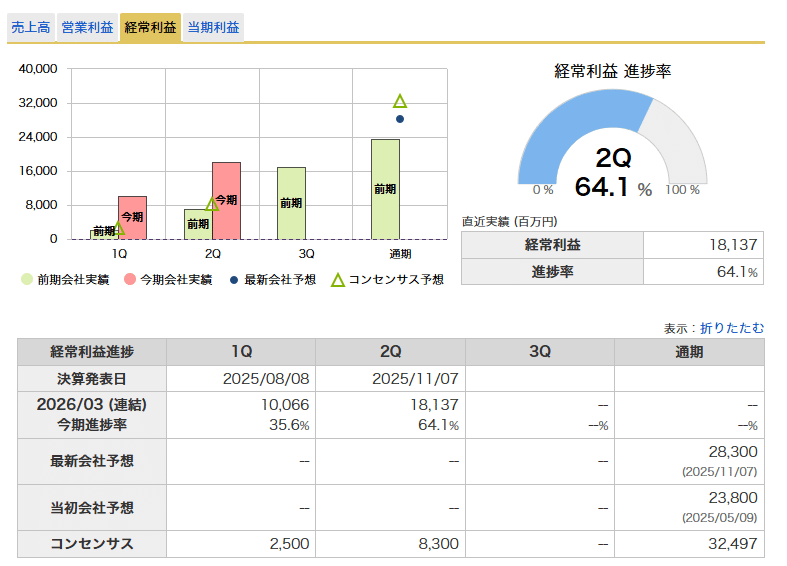787x566 pixels.
Task: Click the date 2025/11/07 in 決算発表日 row
Action: coord(415,379)
